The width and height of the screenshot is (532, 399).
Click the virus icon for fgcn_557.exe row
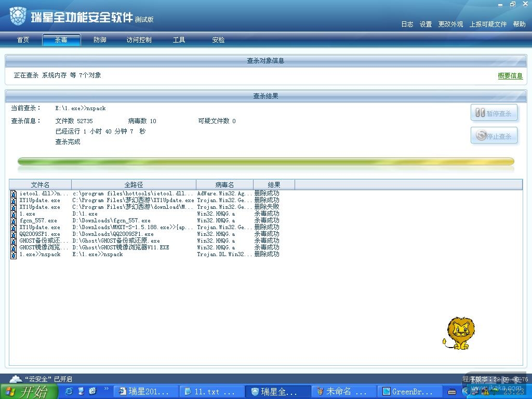click(14, 221)
